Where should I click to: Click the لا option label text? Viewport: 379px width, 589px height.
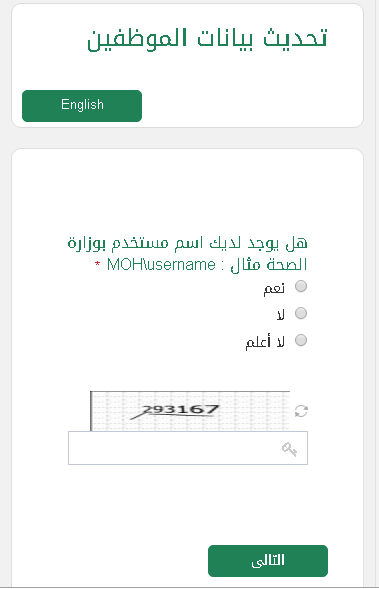tap(281, 315)
